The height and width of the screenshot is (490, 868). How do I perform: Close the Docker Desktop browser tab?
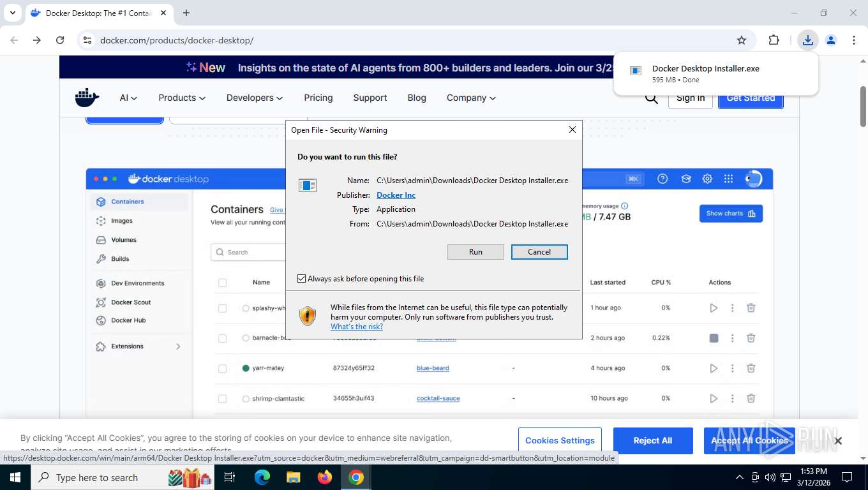(164, 13)
